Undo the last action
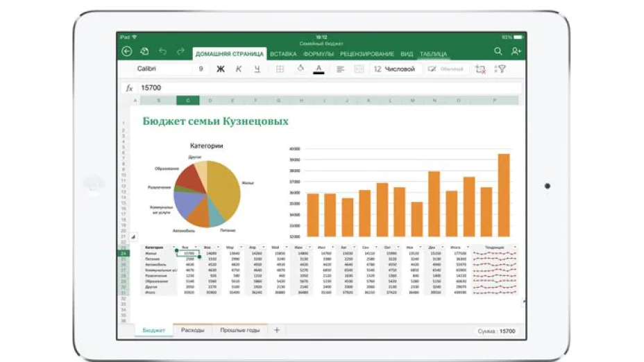The width and height of the screenshot is (644, 362). (x=162, y=51)
